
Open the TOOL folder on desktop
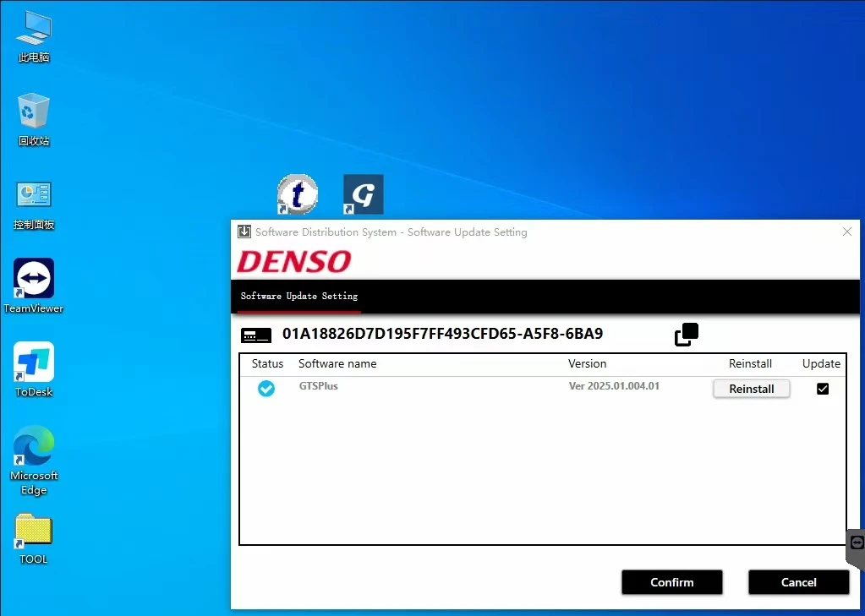coord(34,537)
